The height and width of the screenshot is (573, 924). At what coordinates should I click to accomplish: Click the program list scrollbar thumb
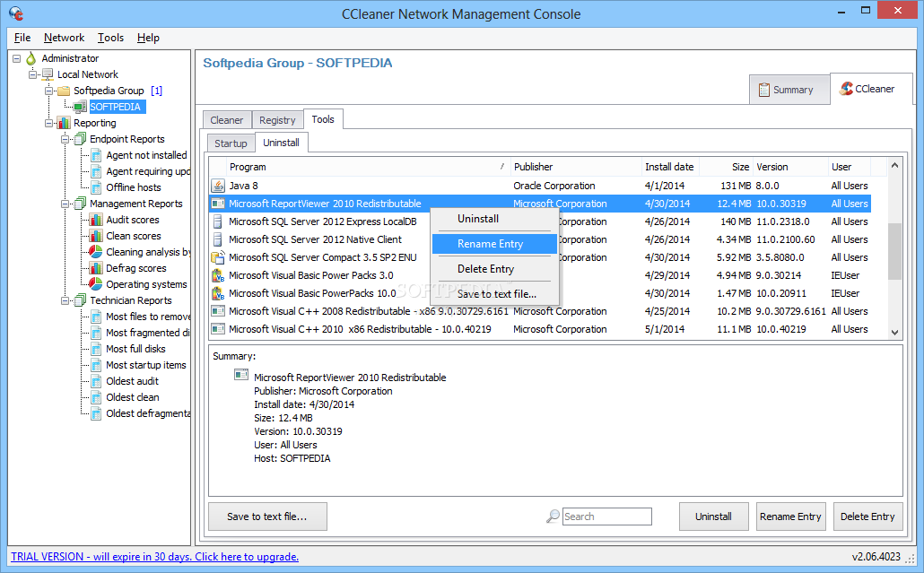coord(894,251)
